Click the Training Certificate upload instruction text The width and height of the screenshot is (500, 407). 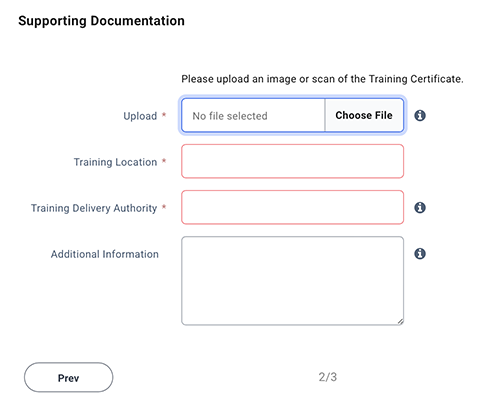pyautogui.click(x=322, y=79)
